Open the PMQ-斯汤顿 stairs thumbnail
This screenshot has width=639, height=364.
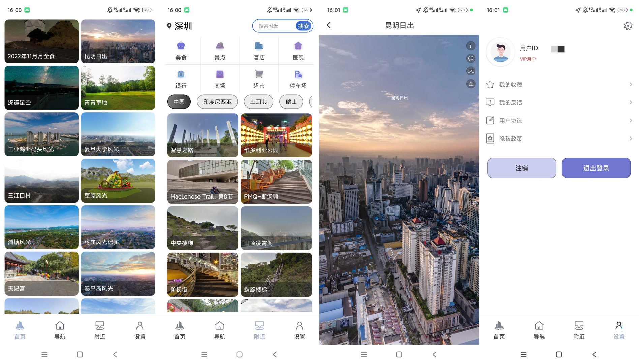pos(276,182)
